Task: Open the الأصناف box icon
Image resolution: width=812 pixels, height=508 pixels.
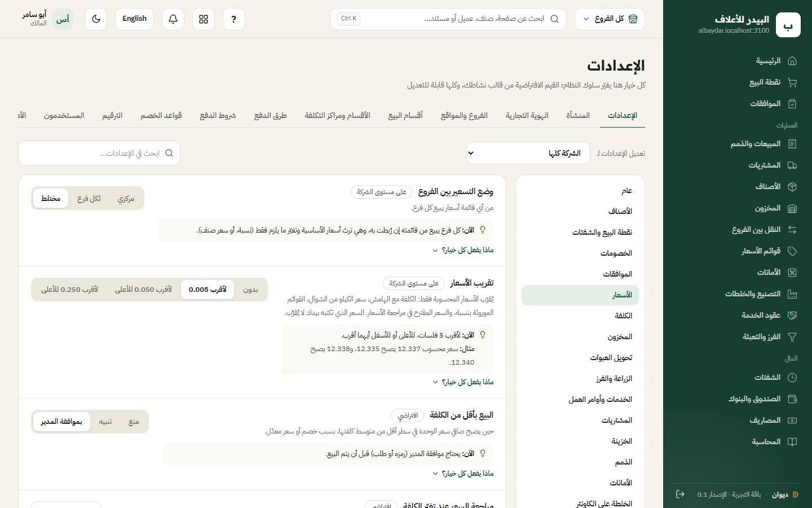Action: pos(792,187)
